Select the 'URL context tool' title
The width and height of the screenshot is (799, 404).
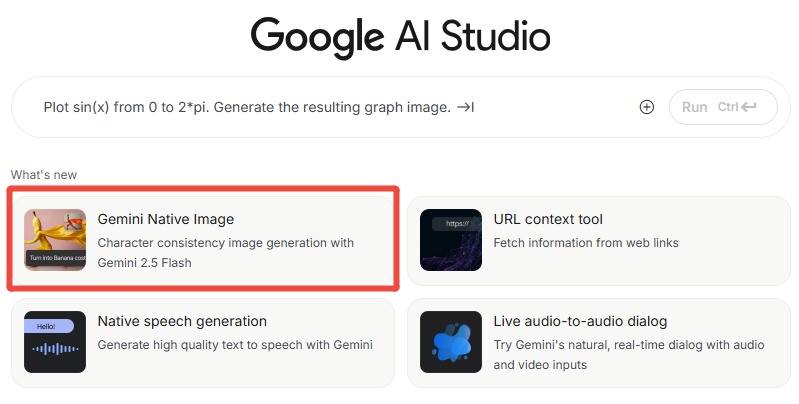coord(548,219)
